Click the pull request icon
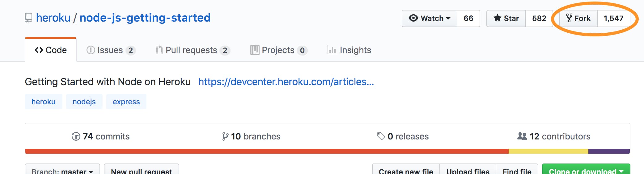 pyautogui.click(x=159, y=50)
